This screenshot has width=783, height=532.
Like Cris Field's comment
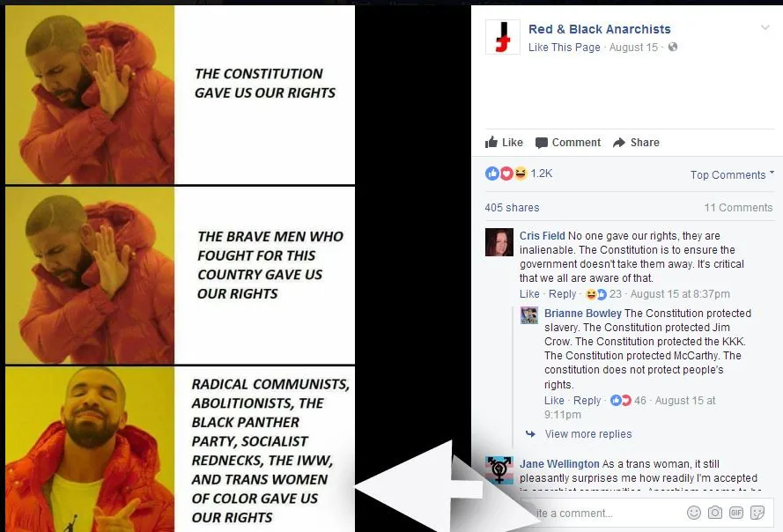[x=529, y=294]
